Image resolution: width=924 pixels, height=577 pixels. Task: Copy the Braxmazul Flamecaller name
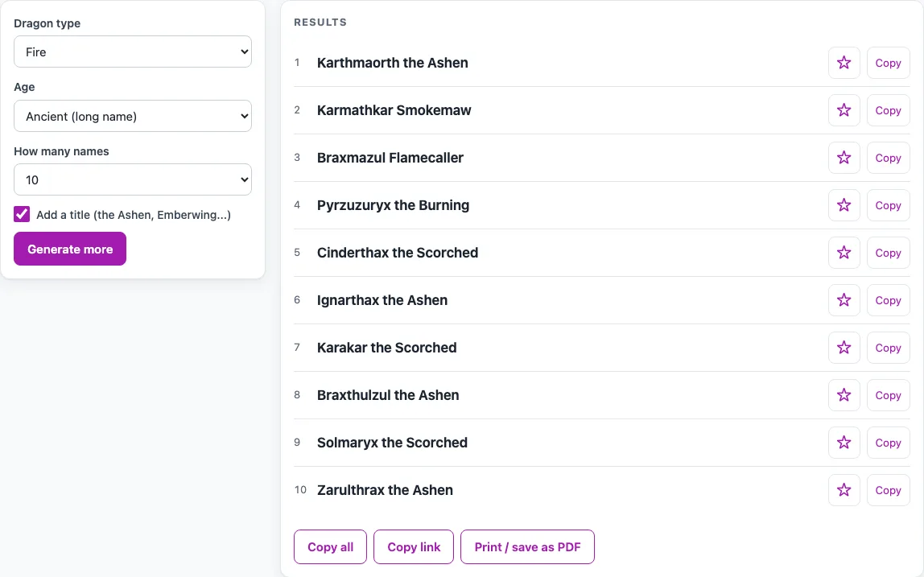click(x=888, y=158)
